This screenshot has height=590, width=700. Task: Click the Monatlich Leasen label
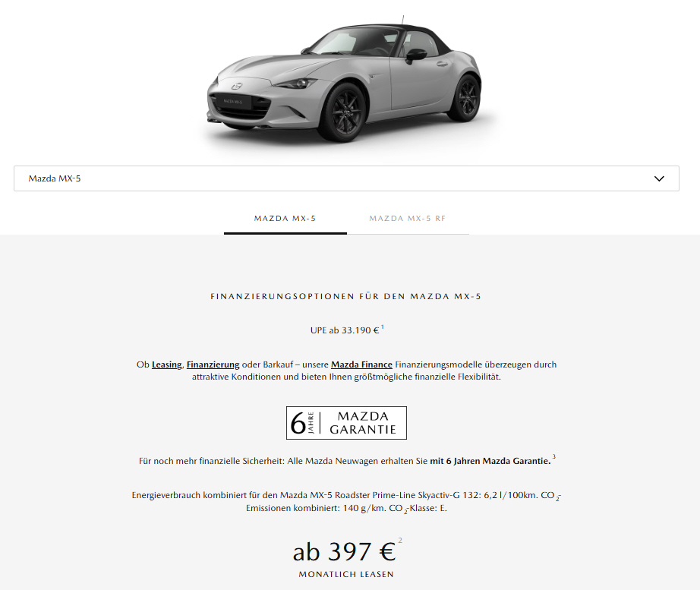click(x=346, y=574)
